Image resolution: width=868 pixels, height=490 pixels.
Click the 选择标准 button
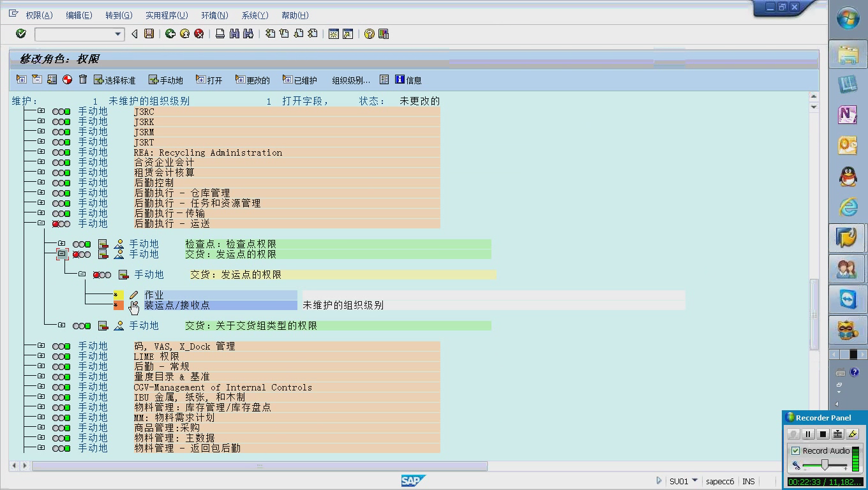click(115, 80)
